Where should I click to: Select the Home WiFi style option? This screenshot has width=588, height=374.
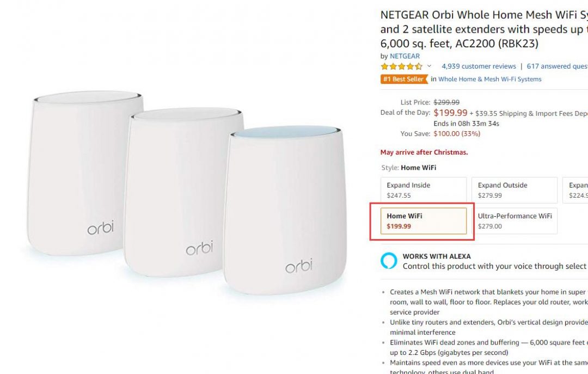424,220
